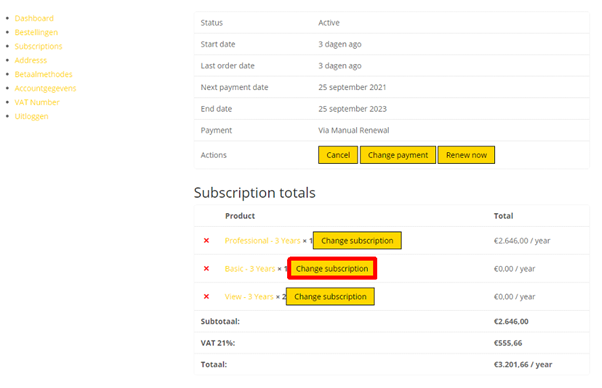Open Betaalmethodes in sidebar
Viewport: 602px width, 388px height.
(43, 74)
